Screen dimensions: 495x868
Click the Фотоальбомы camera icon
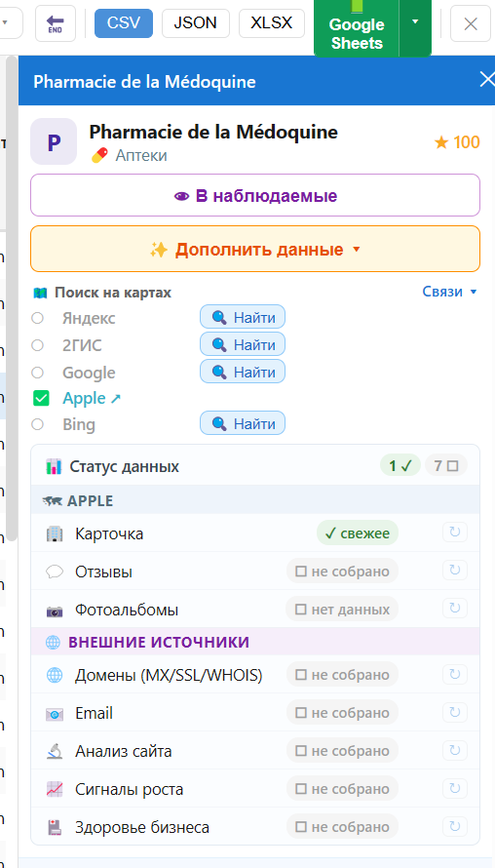(55, 611)
